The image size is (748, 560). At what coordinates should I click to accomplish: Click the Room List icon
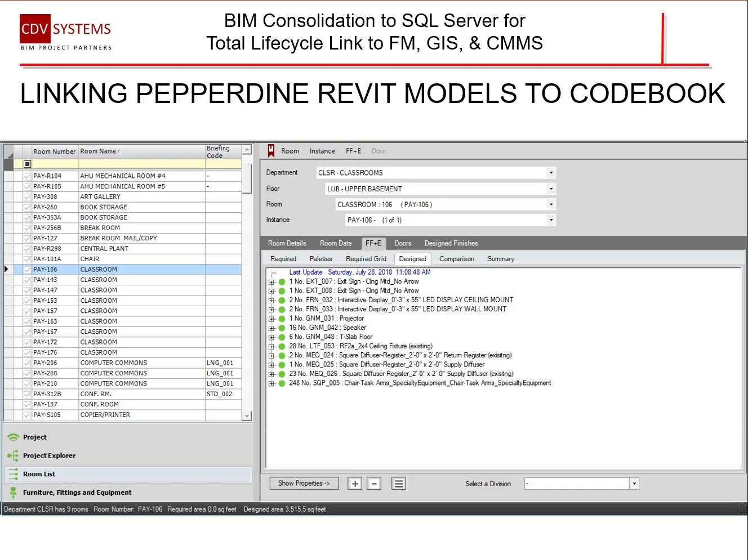(14, 474)
